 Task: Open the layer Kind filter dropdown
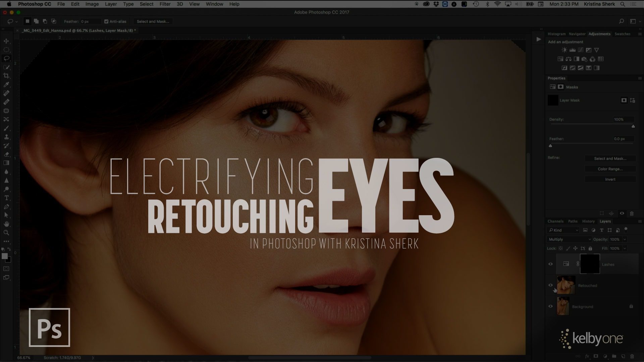coord(563,230)
